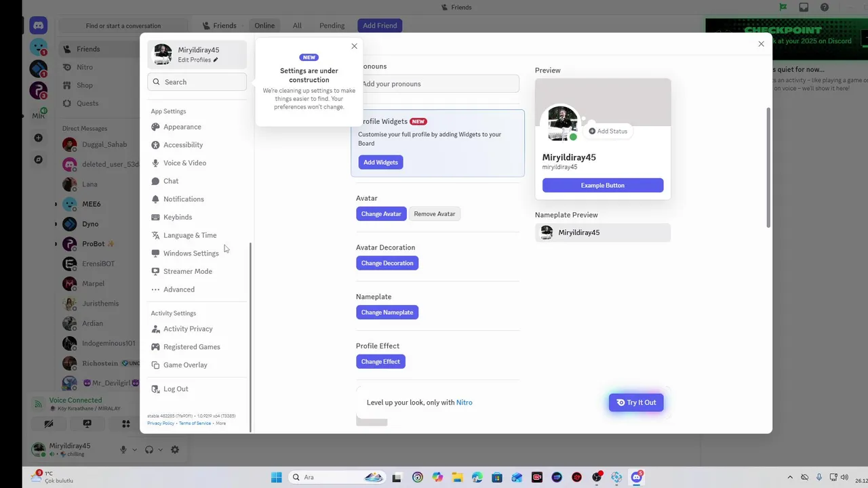The width and height of the screenshot is (868, 488).
Task: Click the activities button in voice panel
Action: tap(125, 424)
